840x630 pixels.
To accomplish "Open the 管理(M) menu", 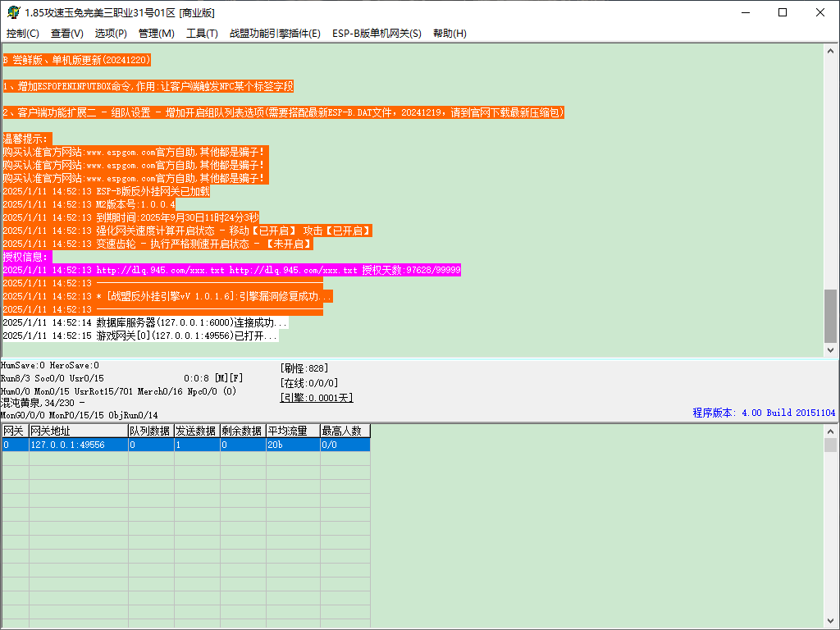I will click(157, 33).
